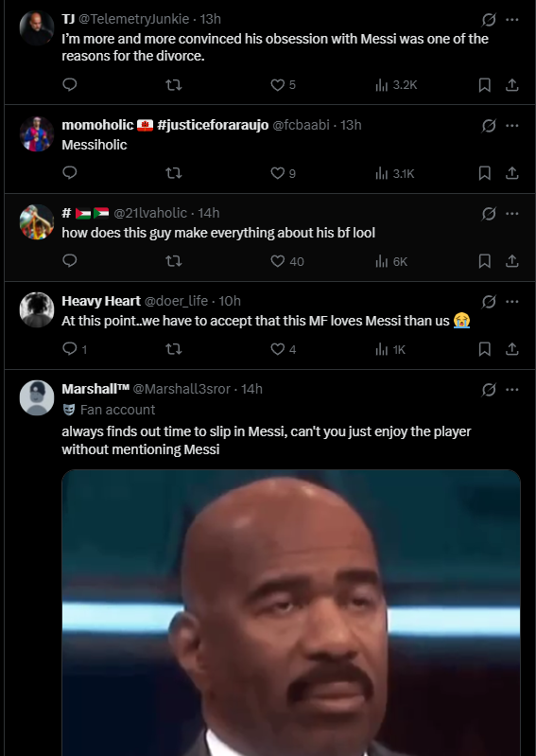Open more options on Heavy Heart's tweet

coord(512,301)
